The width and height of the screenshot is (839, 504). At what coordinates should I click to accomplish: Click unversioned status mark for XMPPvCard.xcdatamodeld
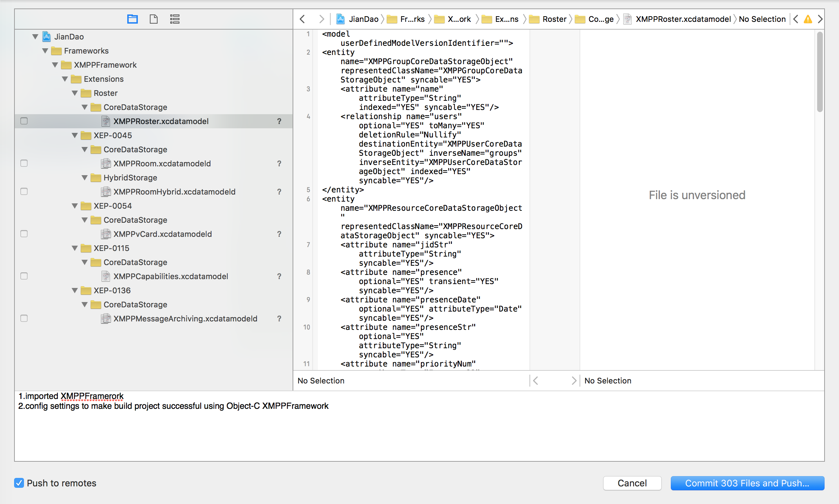279,234
